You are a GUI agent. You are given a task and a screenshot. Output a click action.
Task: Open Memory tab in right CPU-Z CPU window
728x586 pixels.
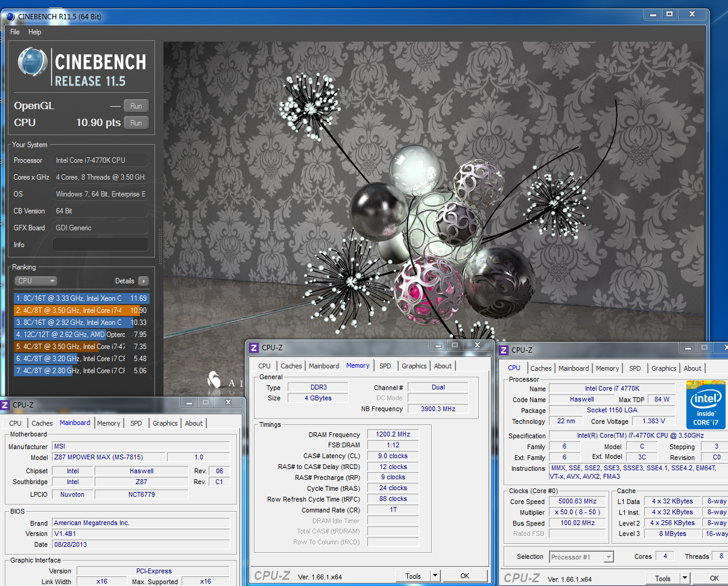[607, 368]
